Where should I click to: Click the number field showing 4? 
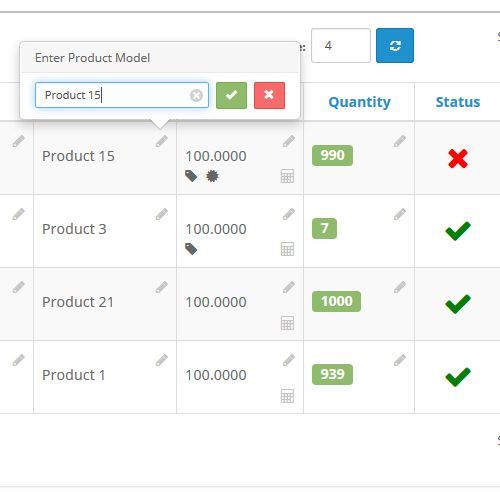[x=341, y=45]
